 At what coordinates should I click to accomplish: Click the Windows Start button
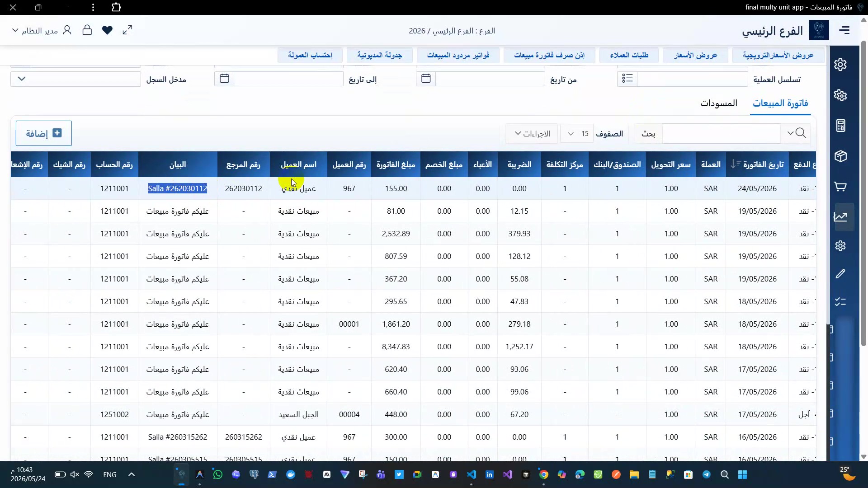tap(743, 474)
